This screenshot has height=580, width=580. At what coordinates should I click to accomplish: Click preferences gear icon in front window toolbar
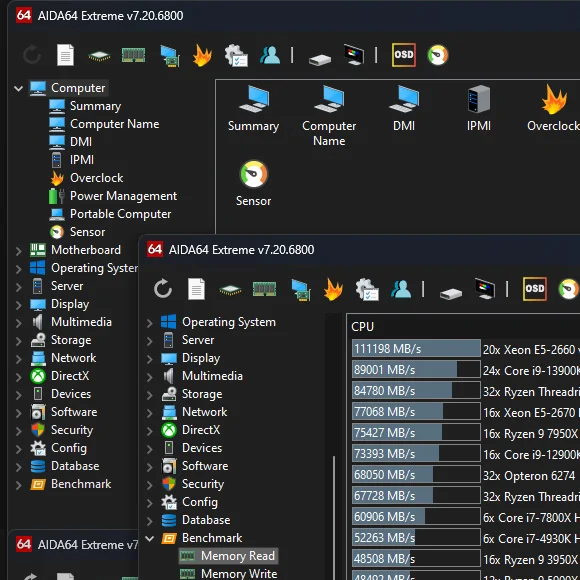pyautogui.click(x=367, y=289)
